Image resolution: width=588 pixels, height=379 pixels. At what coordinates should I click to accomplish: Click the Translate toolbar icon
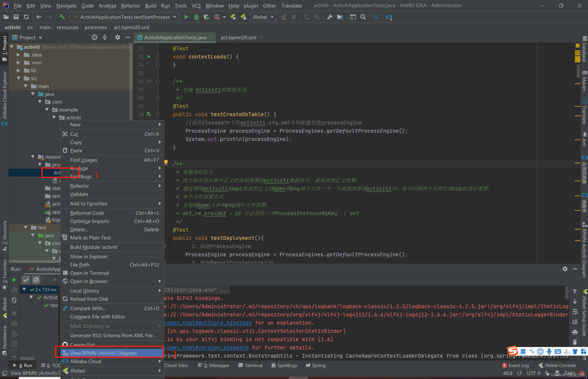pyautogui.click(x=376, y=17)
